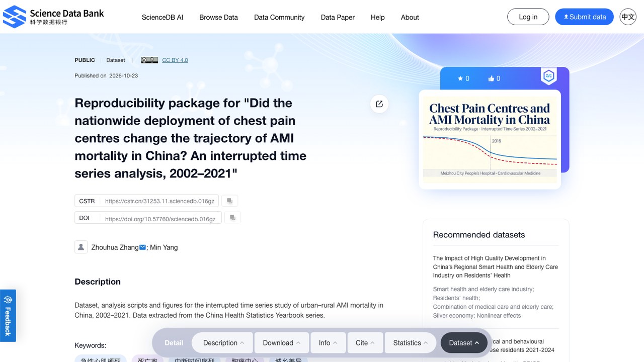The image size is (644, 362).
Task: Click the author avatar icon
Action: click(81, 247)
